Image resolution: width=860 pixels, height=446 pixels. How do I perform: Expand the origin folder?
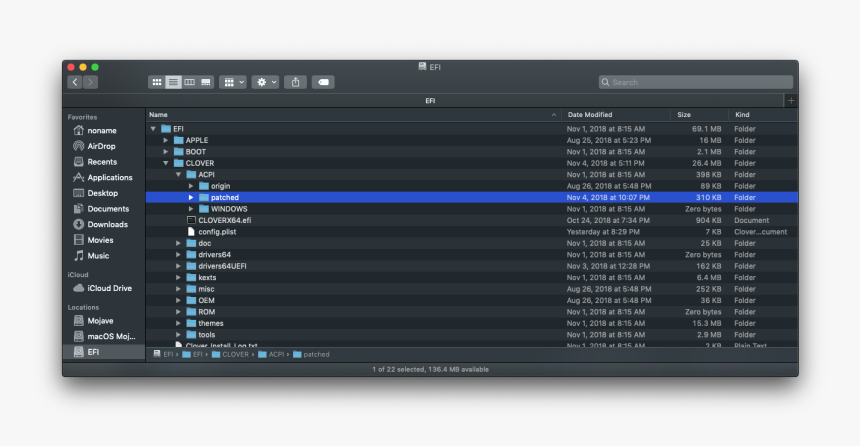pos(191,186)
